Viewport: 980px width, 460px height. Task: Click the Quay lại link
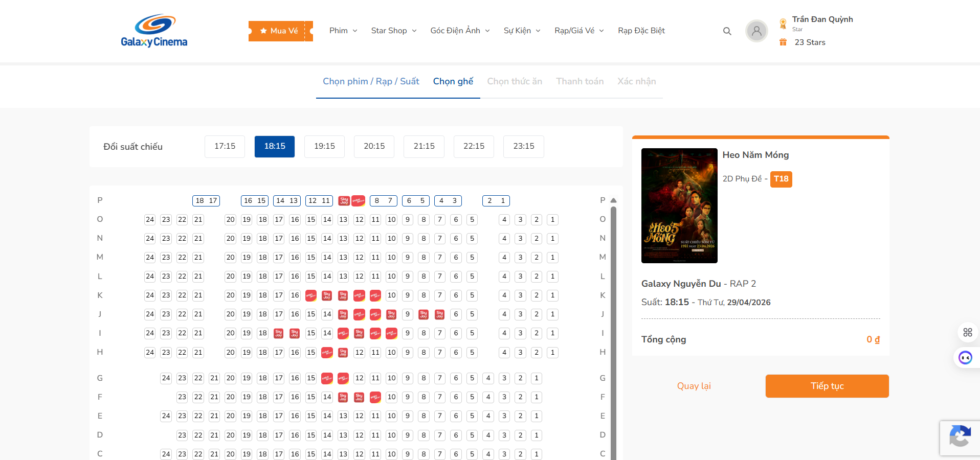coord(694,386)
